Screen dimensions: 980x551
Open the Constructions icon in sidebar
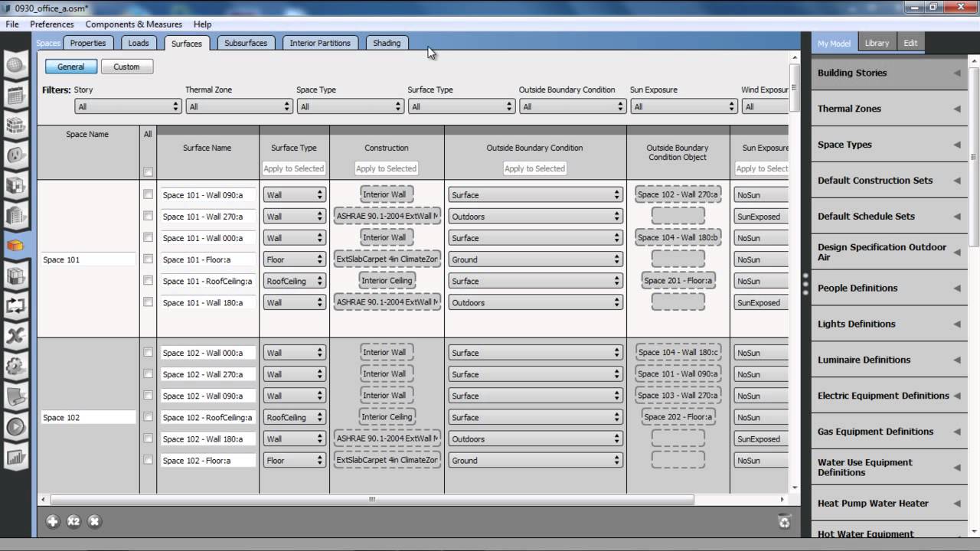coord(16,126)
